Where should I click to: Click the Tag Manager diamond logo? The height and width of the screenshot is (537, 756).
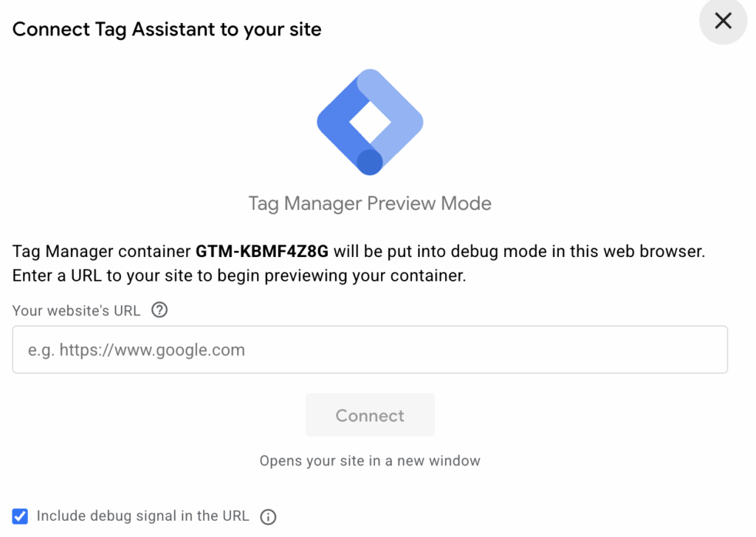pyautogui.click(x=370, y=122)
